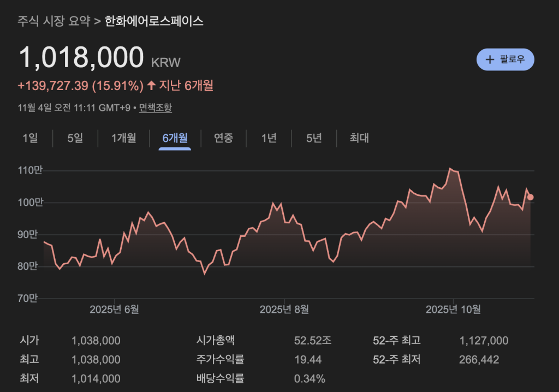Switch to the 연중 year-to-date tab
Viewport: 559px width, 392px height.
223,138
